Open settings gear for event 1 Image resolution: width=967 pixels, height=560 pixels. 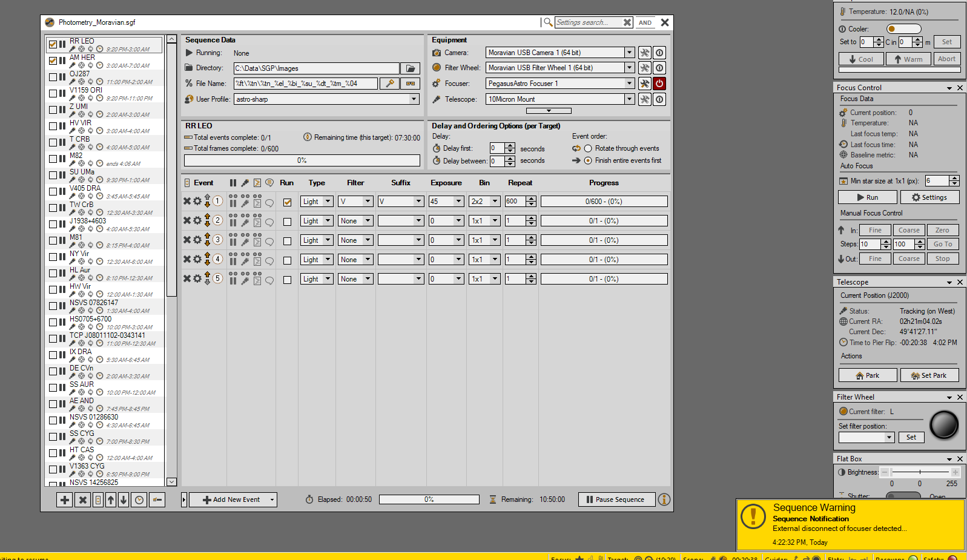tap(197, 201)
